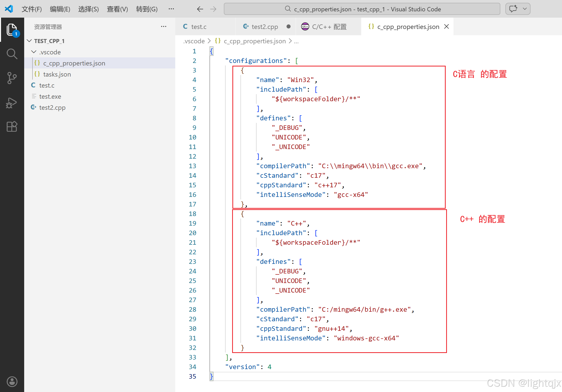Screen dimensions: 562x392
Task: Switch to the C/C++ 配置 tab
Action: [x=329, y=27]
